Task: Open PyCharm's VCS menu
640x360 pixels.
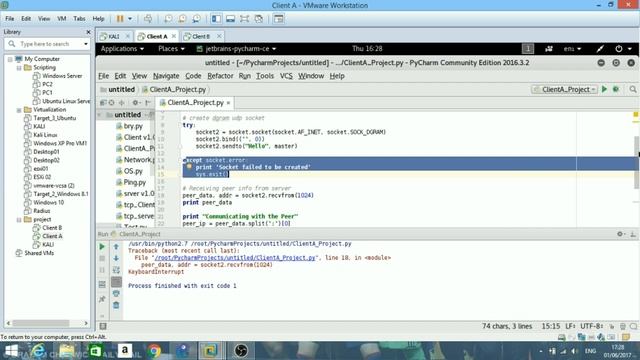Action: click(x=286, y=76)
